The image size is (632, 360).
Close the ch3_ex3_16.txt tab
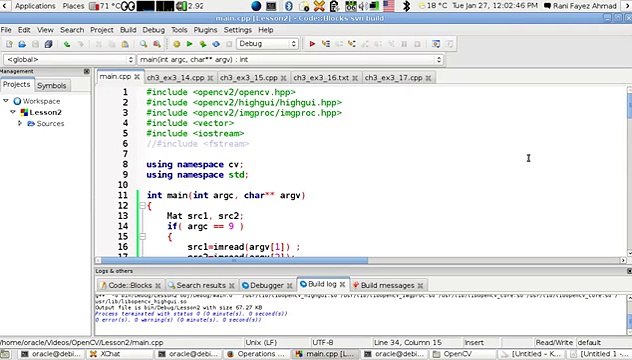point(355,78)
